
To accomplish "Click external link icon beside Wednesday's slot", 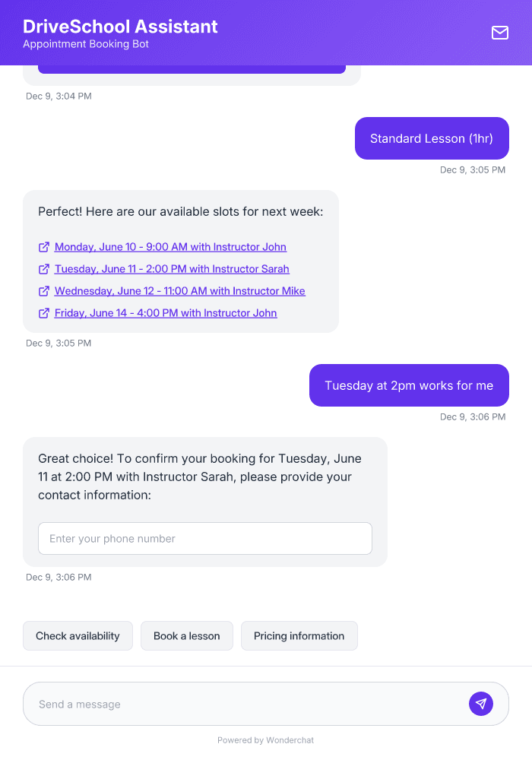I will click(43, 290).
